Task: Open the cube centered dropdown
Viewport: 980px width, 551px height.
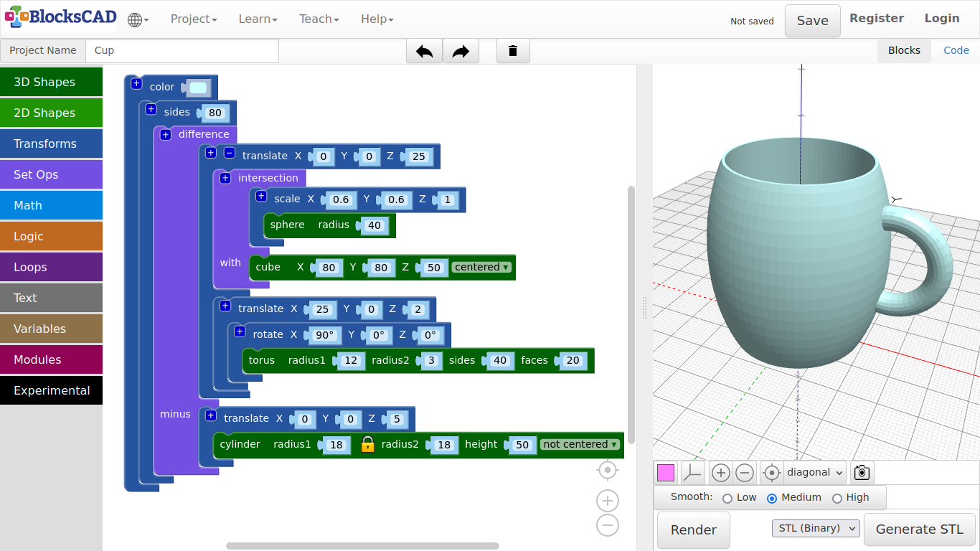Action: (482, 267)
